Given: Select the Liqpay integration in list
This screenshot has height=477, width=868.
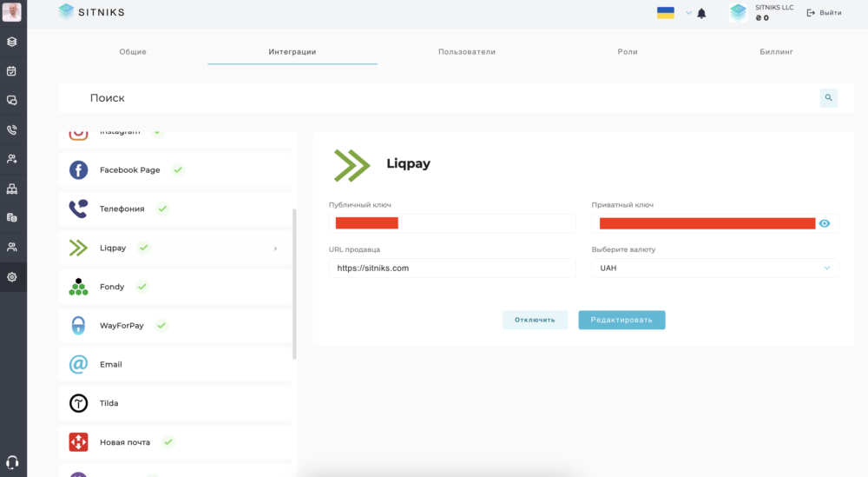Looking at the screenshot, I should [175, 248].
